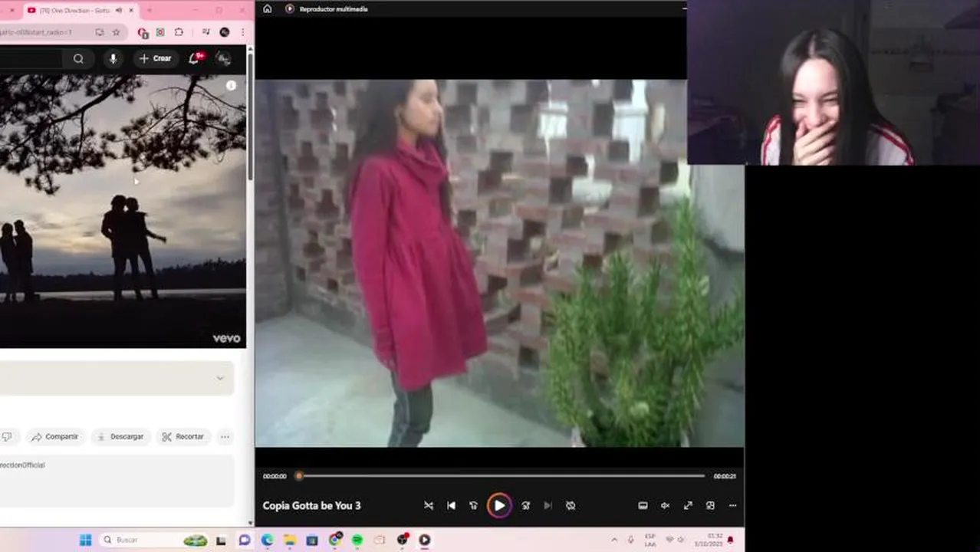Click the Compartir button on YouTube
The width and height of the screenshot is (980, 552).
pos(55,436)
